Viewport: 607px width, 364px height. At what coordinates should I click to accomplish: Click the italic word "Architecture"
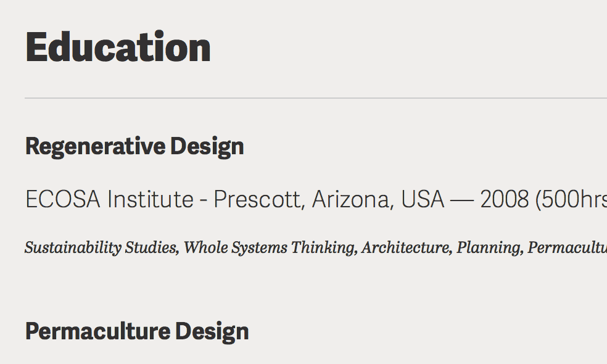click(x=406, y=248)
